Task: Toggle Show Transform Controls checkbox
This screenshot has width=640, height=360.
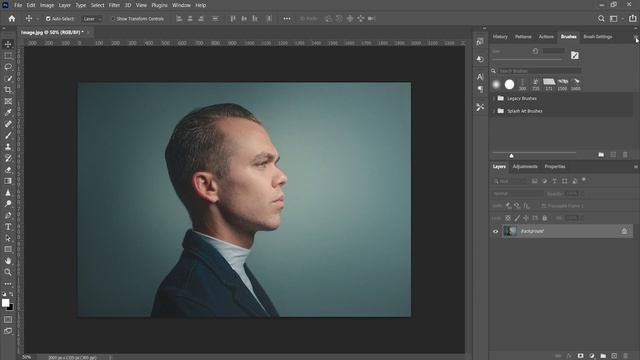Action: [113, 19]
